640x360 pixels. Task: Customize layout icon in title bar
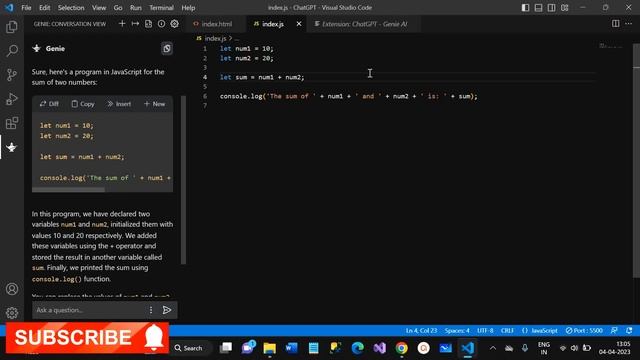[564, 8]
